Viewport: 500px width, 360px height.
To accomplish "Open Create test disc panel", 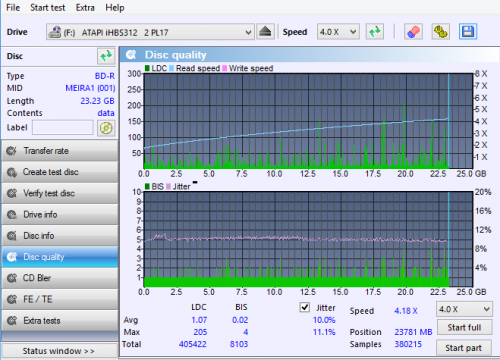I will tap(60, 172).
